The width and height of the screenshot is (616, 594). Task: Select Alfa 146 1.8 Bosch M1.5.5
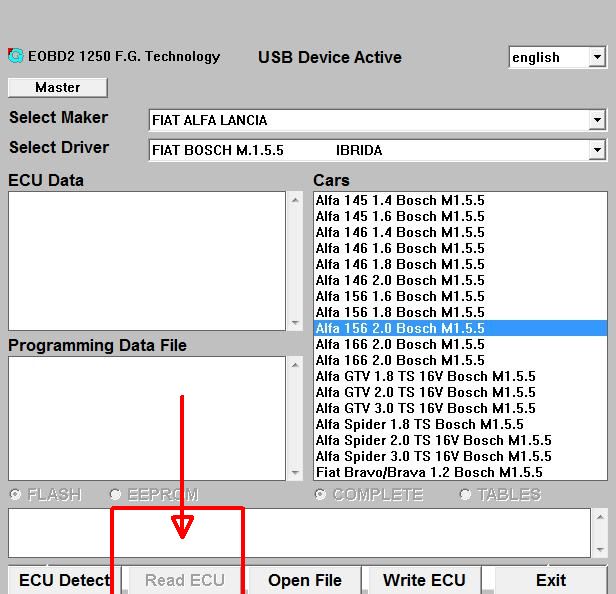[x=460, y=264]
